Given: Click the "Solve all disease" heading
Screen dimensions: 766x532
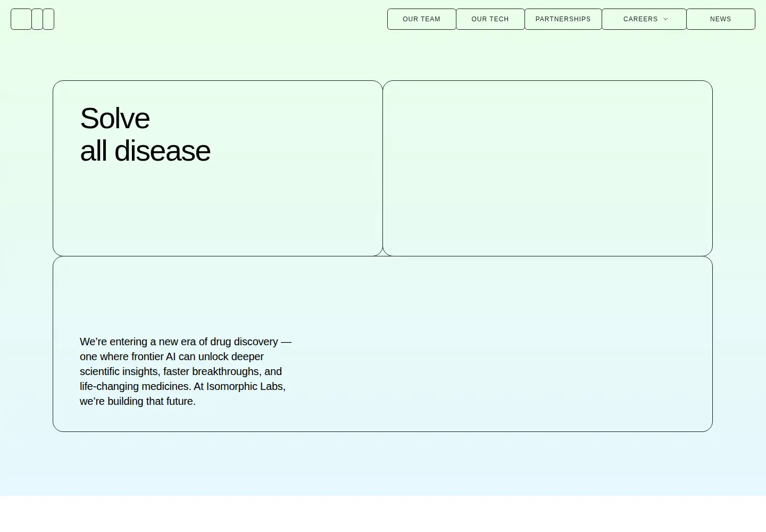Looking at the screenshot, I should [x=145, y=134].
